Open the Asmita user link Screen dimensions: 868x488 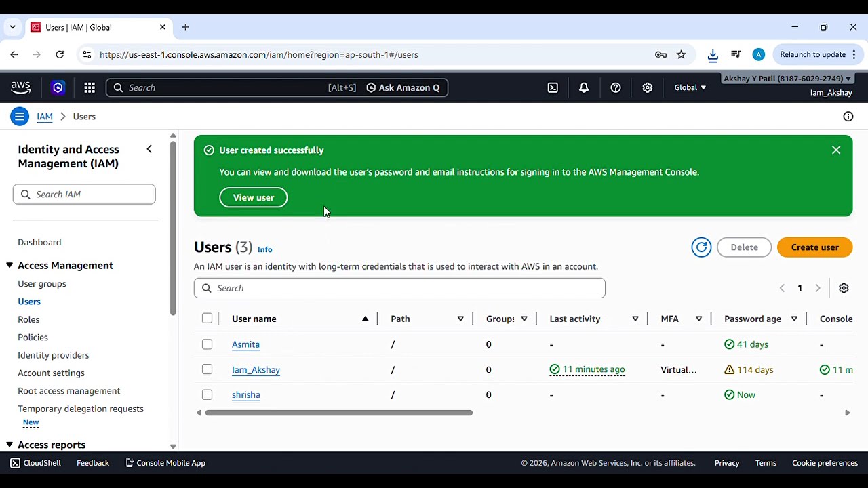click(245, 344)
